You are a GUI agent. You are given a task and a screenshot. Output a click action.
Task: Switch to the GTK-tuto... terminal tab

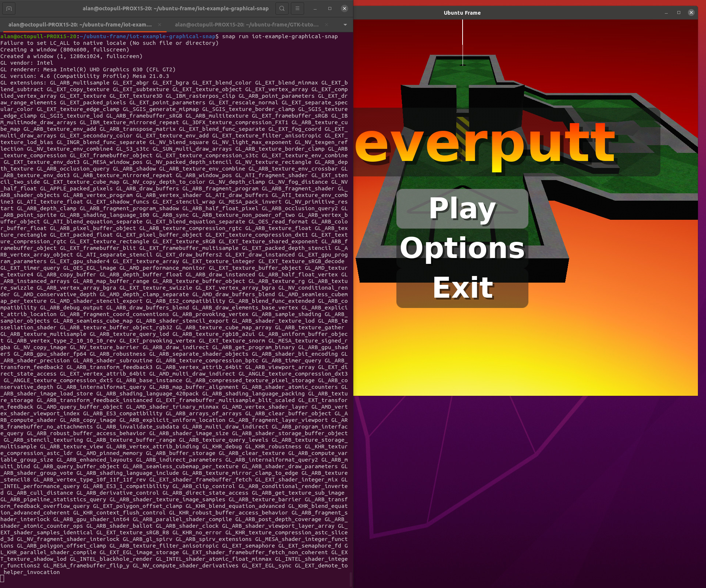point(246,25)
